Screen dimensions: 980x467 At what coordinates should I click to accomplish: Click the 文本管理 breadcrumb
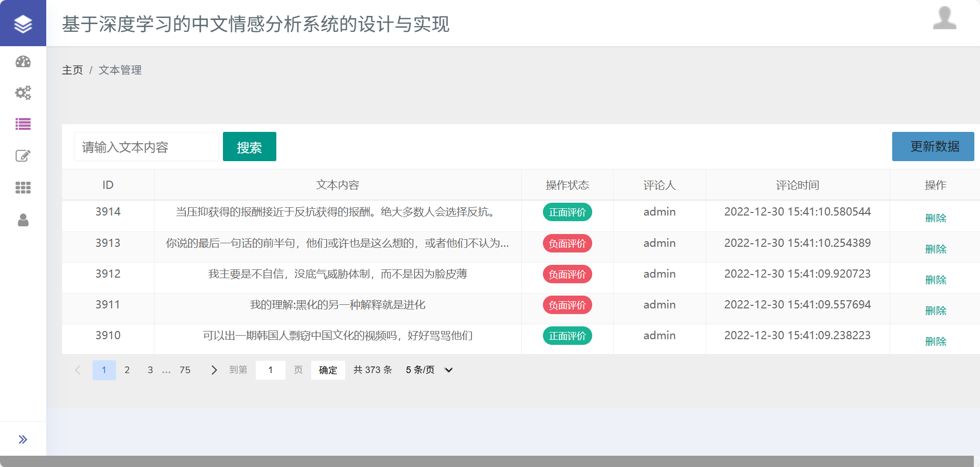pos(120,70)
